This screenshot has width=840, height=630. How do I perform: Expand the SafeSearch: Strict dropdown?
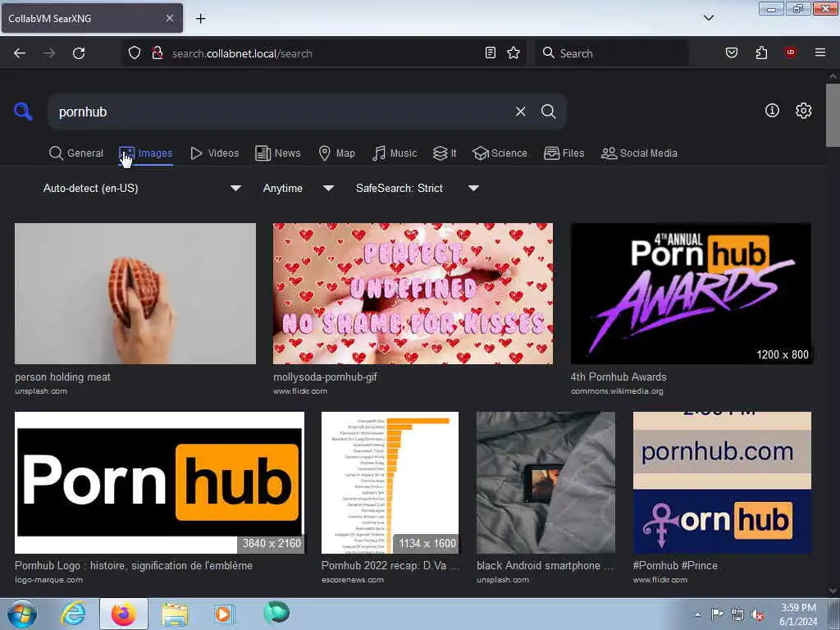[x=418, y=188]
